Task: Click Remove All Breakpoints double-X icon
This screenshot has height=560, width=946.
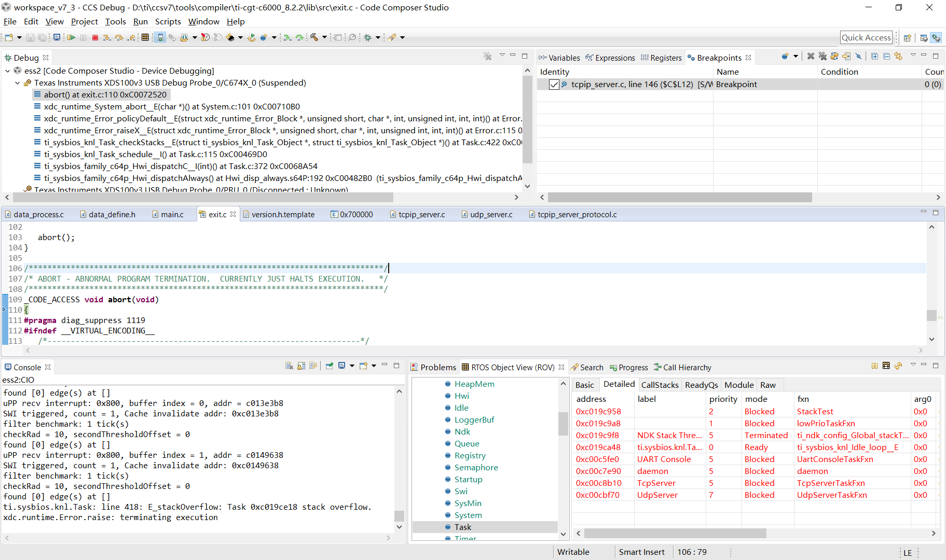Action: (822, 56)
